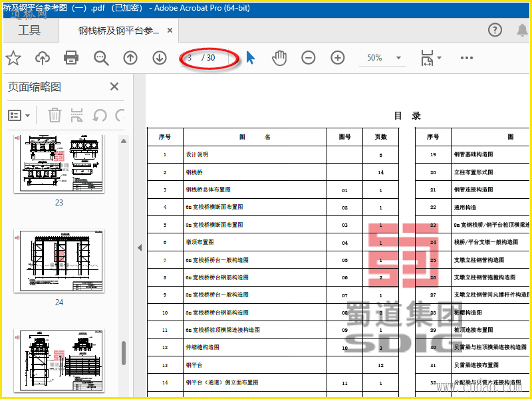Click the 页数 column header
This screenshot has width=532, height=399.
point(380,137)
